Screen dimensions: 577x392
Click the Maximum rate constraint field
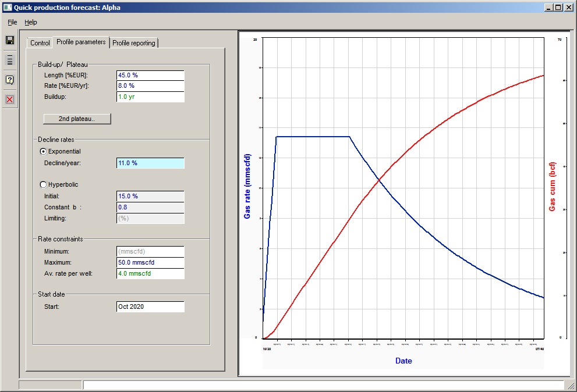click(x=150, y=263)
